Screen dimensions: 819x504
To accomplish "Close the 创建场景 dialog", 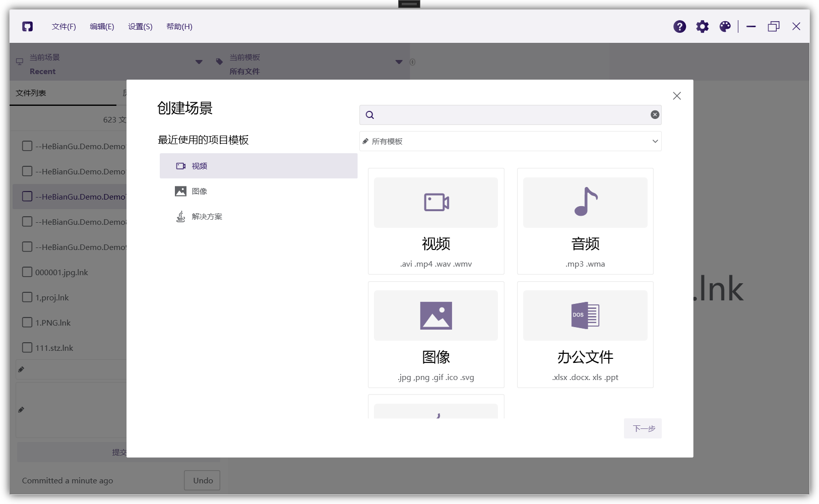I will (677, 96).
